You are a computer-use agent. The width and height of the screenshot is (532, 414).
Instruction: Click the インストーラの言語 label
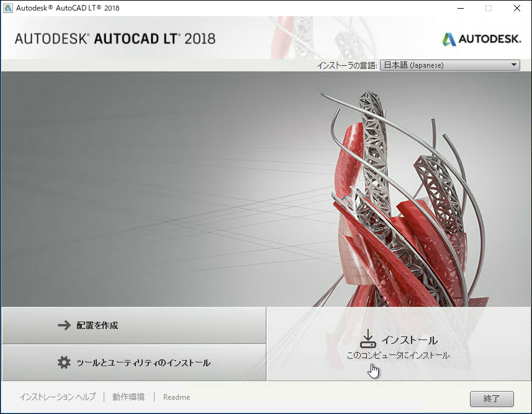(347, 65)
